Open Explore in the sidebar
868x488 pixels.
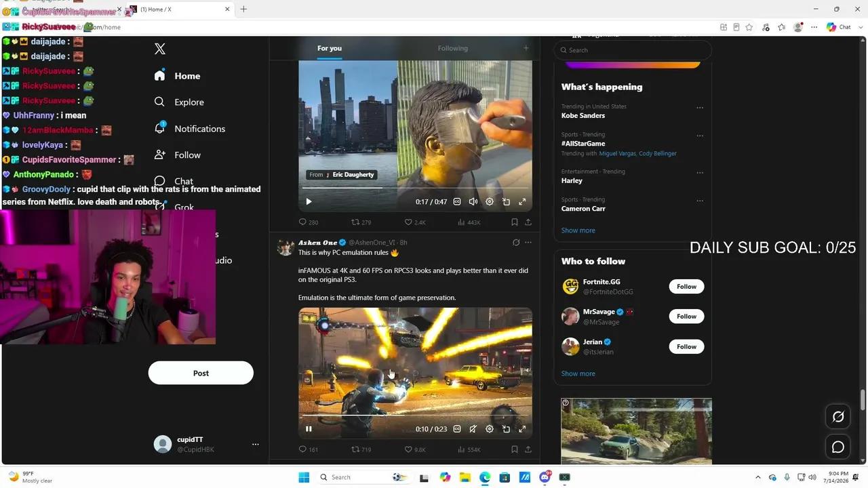coord(179,102)
